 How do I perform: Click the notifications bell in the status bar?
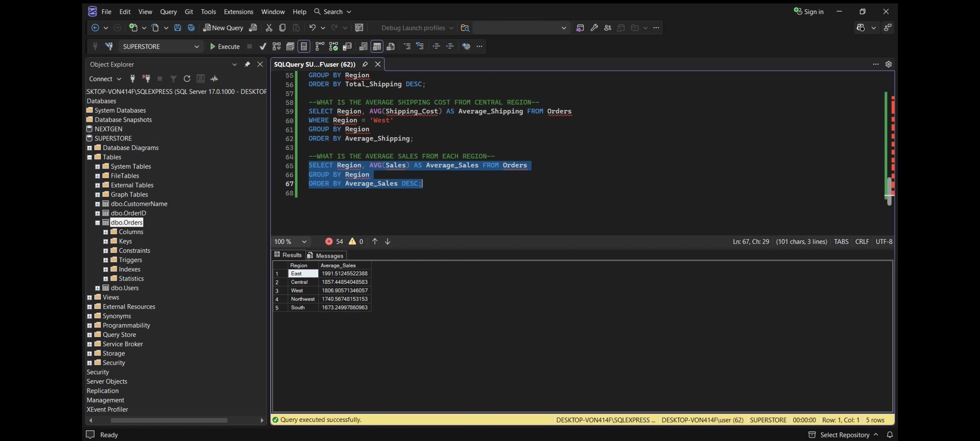(890, 435)
